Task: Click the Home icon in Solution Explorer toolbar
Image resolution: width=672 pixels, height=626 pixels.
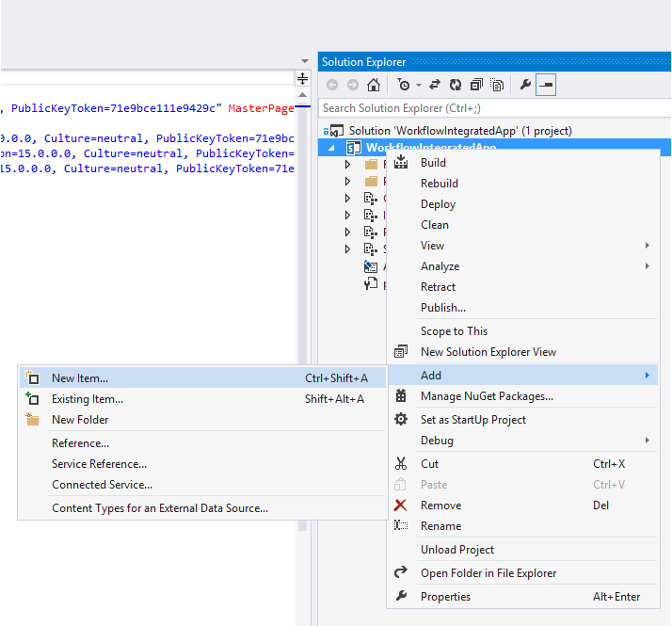Action: pos(374,85)
